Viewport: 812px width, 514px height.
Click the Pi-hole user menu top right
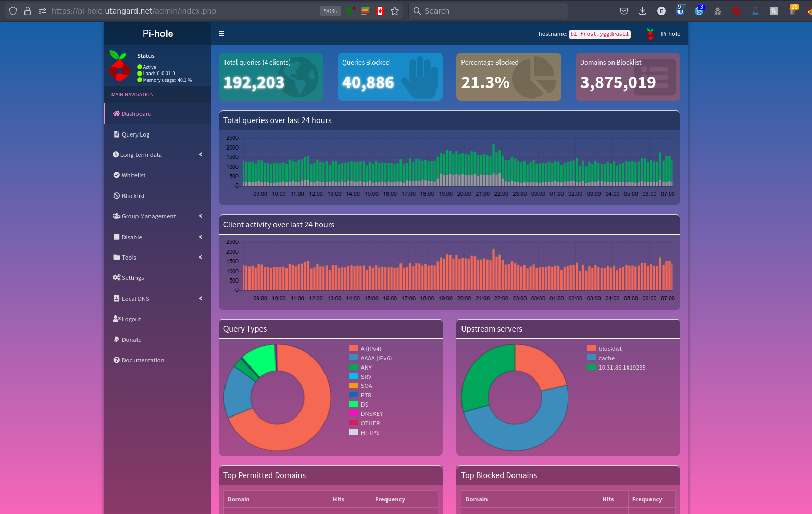pyautogui.click(x=664, y=34)
